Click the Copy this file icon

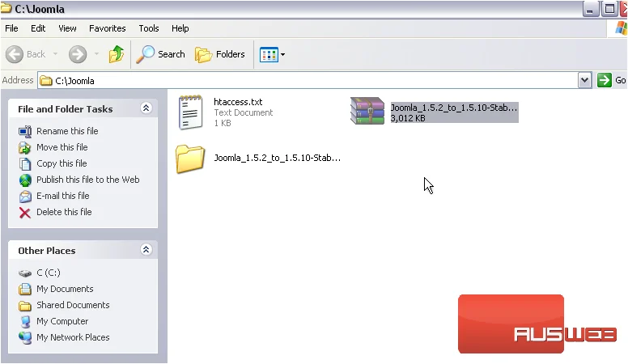point(25,163)
